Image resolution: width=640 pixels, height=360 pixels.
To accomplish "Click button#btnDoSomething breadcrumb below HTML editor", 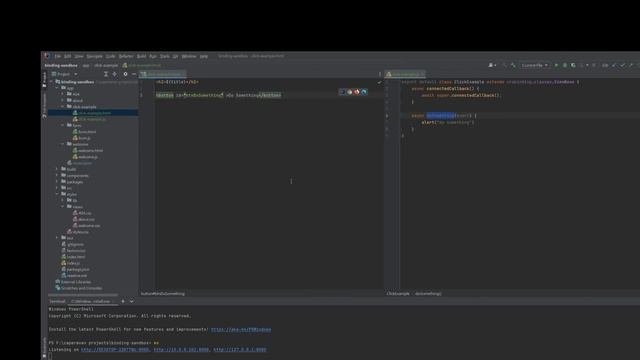I will [x=163, y=293].
